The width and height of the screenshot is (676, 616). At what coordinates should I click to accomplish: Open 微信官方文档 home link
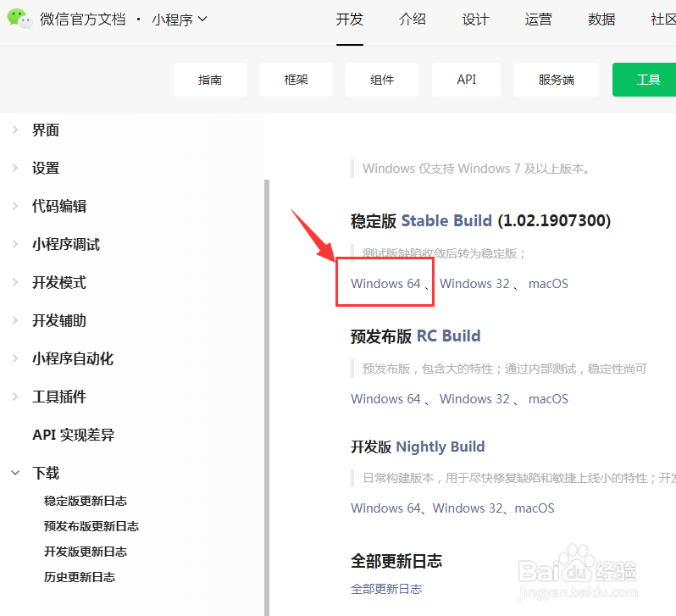(83, 19)
